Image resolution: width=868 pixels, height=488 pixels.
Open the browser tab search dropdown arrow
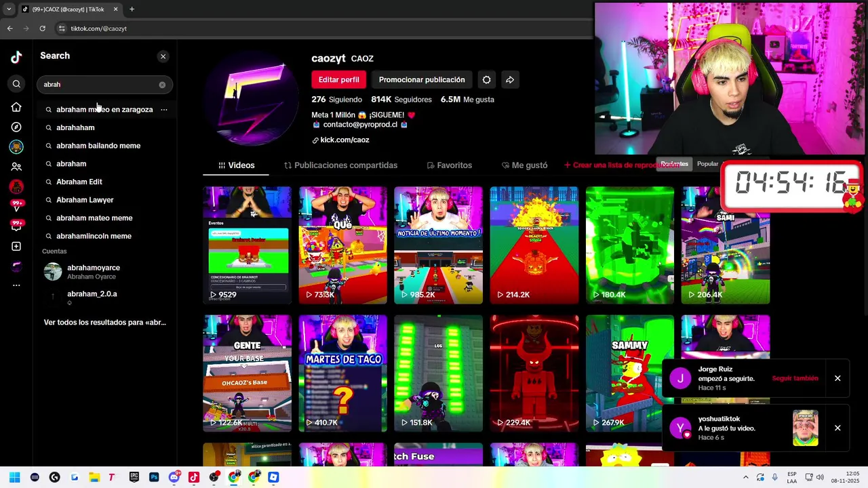tap(8, 9)
